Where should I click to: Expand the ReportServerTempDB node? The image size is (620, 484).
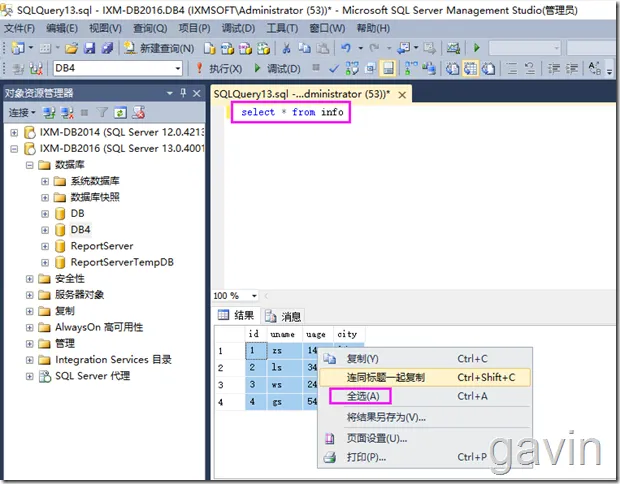(45, 262)
